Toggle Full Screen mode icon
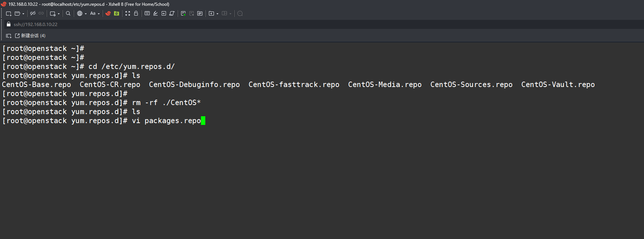The image size is (644, 239). coord(128,13)
